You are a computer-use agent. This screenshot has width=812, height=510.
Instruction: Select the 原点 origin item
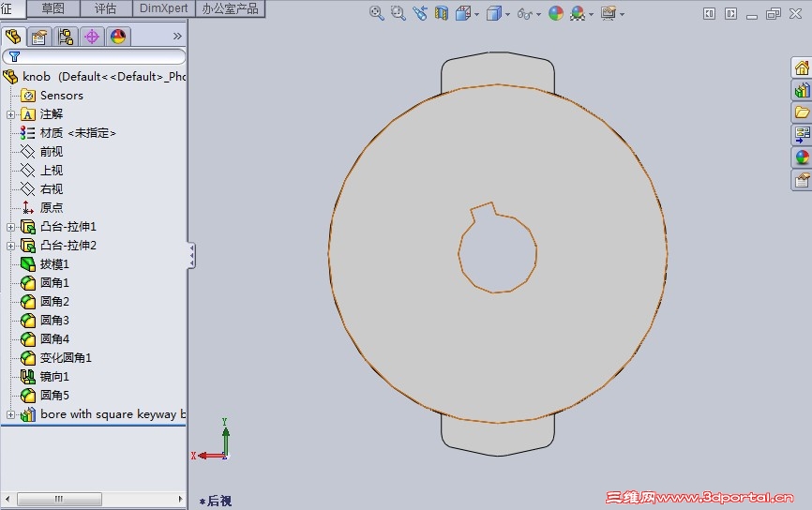[x=41, y=207]
